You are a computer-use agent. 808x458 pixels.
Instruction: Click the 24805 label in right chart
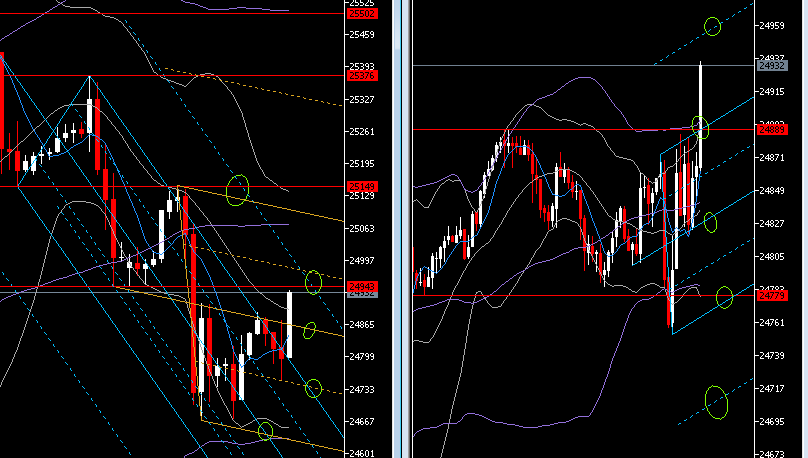point(772,257)
